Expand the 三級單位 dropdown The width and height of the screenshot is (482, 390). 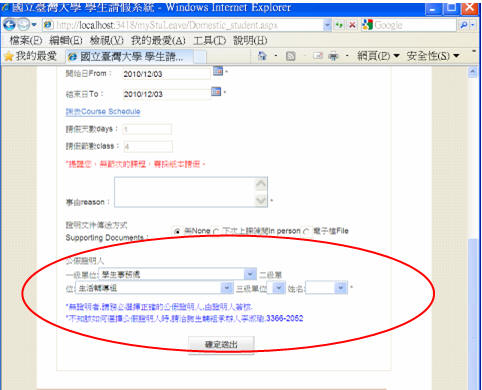tap(279, 288)
